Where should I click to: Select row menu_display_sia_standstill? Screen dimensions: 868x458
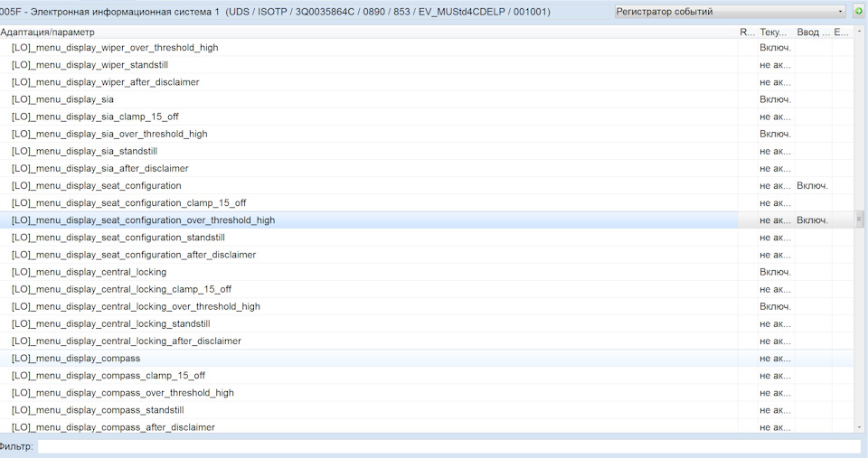coord(426,151)
